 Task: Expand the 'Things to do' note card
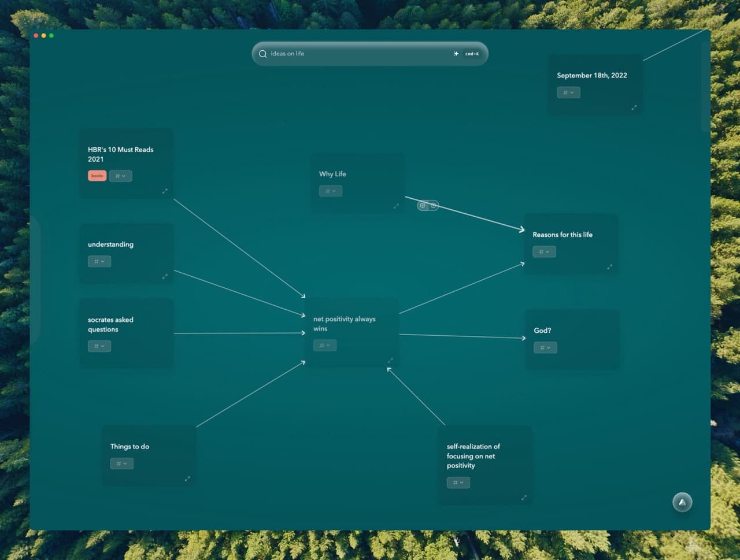coord(187,478)
